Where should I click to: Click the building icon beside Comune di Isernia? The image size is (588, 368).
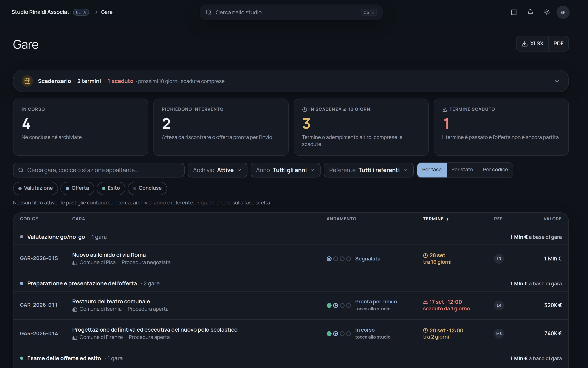75,309
